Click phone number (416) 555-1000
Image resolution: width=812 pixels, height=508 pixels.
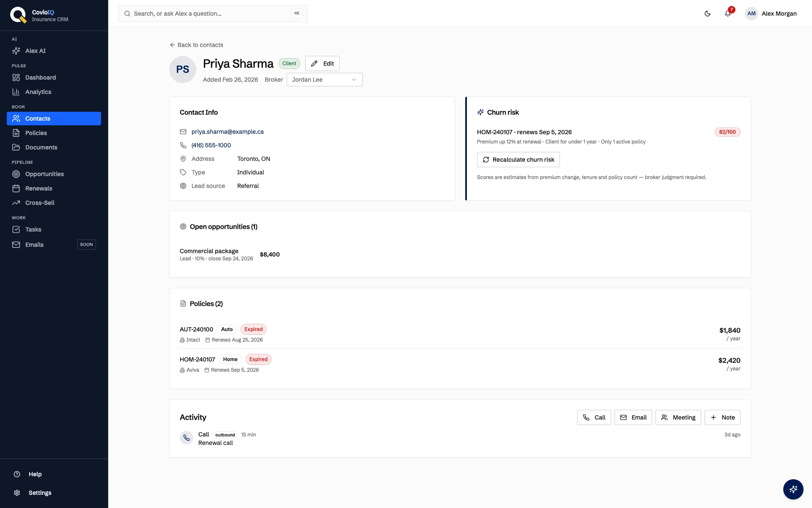pyautogui.click(x=211, y=145)
